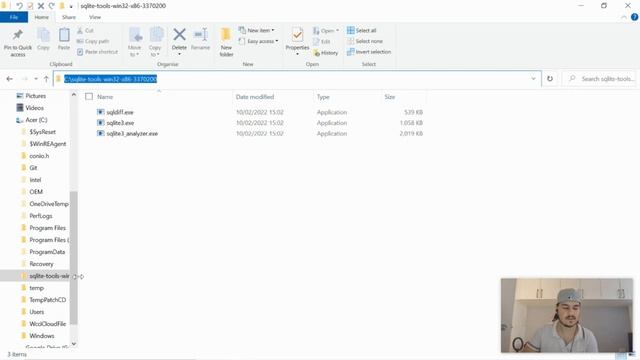
Task: Open the Move to menu
Action: coord(135,42)
